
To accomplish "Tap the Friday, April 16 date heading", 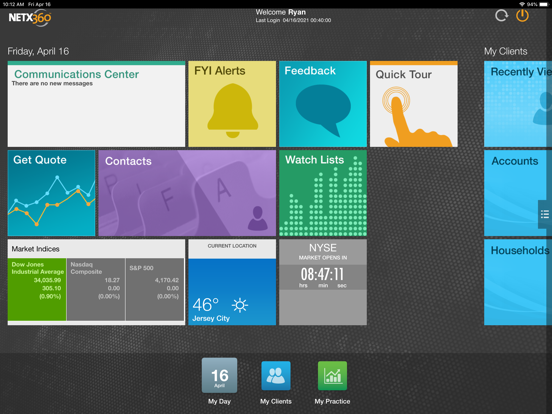I will click(x=38, y=51).
